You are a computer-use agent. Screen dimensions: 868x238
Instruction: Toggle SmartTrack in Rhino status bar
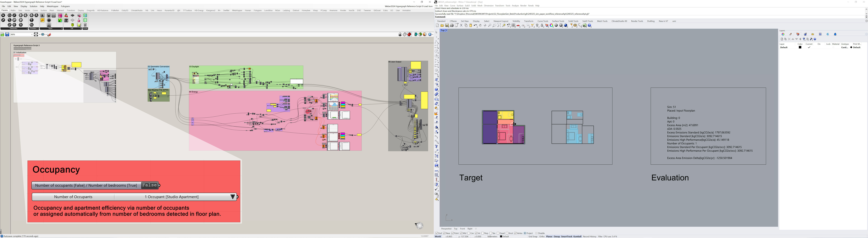click(567, 237)
